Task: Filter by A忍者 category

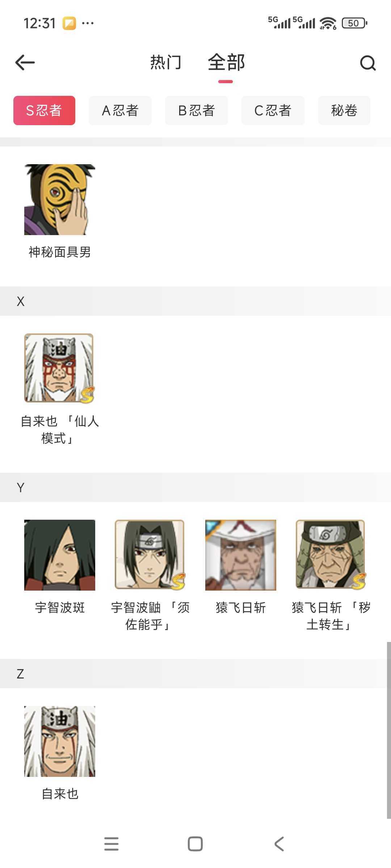Action: [120, 110]
